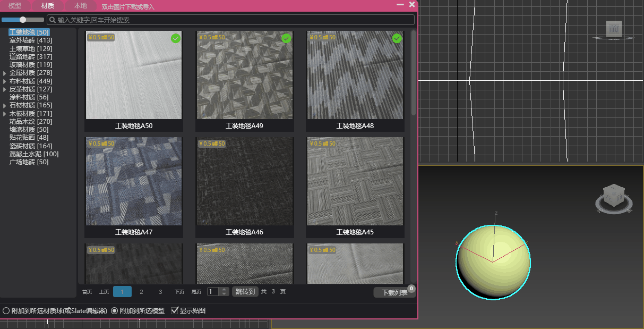Click the search magnifier icon

[53, 20]
